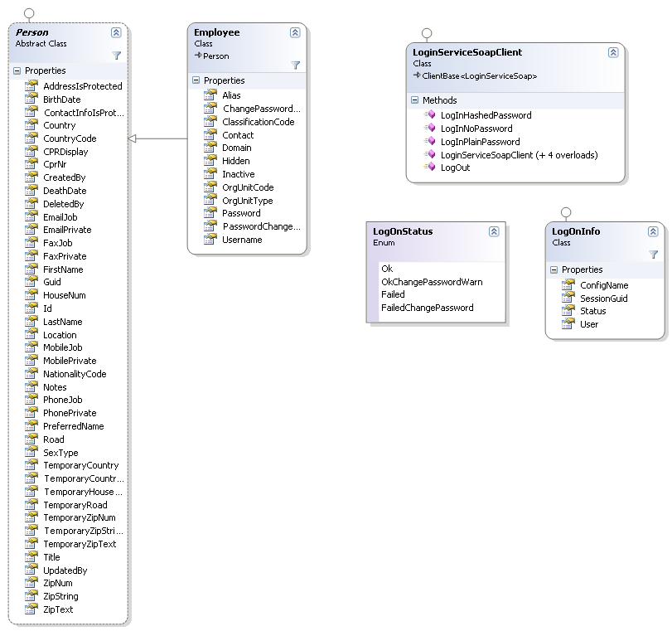Image resolution: width=672 pixels, height=631 pixels.
Task: Collapse the LoginServiceSoapClient class shape
Action: click(613, 52)
